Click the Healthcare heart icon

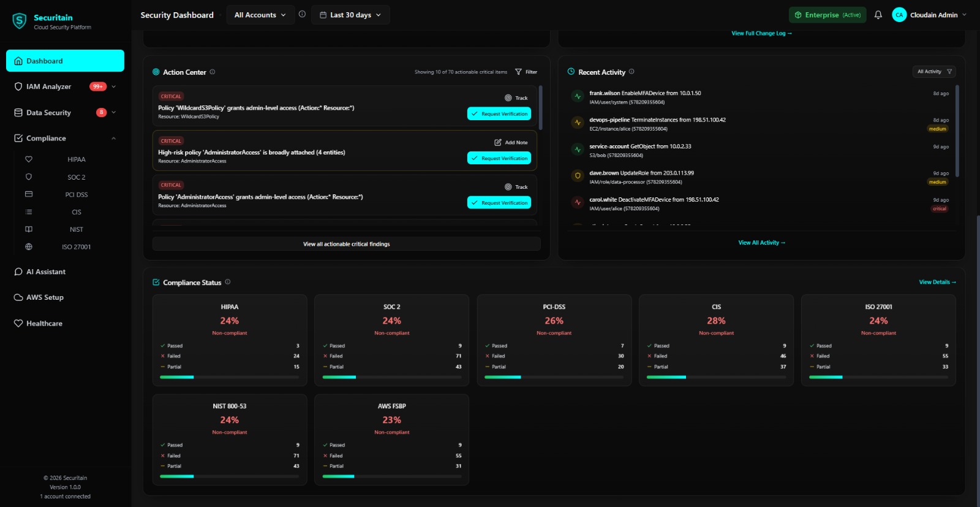(x=18, y=323)
